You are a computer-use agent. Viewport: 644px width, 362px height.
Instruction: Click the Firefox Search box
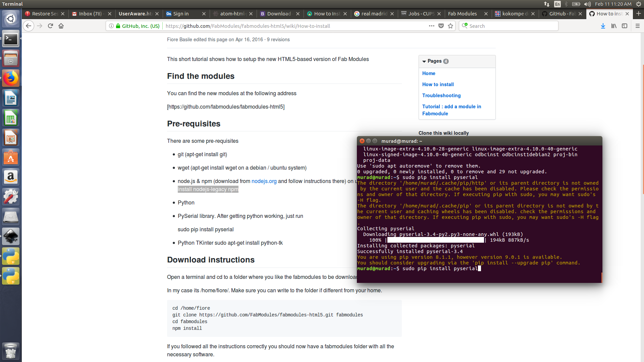(508, 26)
